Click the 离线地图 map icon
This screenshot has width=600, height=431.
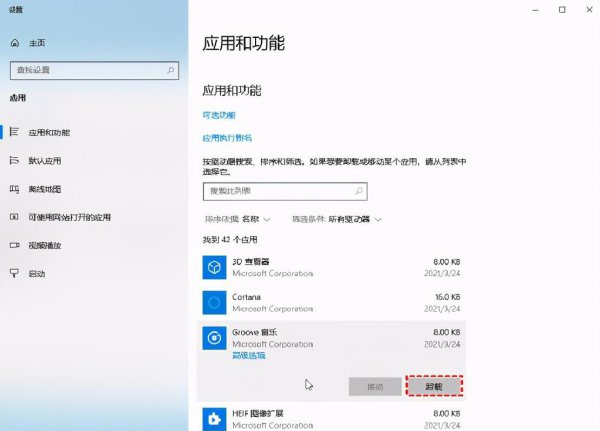pyautogui.click(x=14, y=189)
